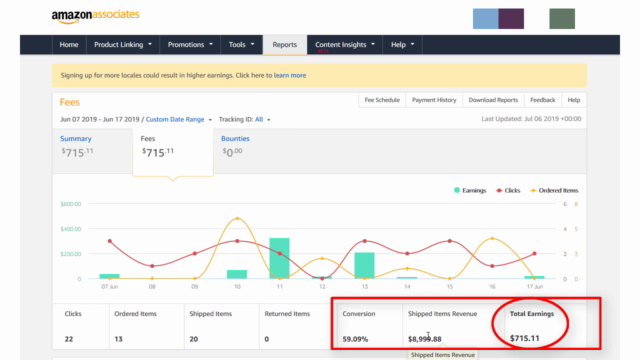Open the Custom Date Range dropdown

tap(179, 119)
